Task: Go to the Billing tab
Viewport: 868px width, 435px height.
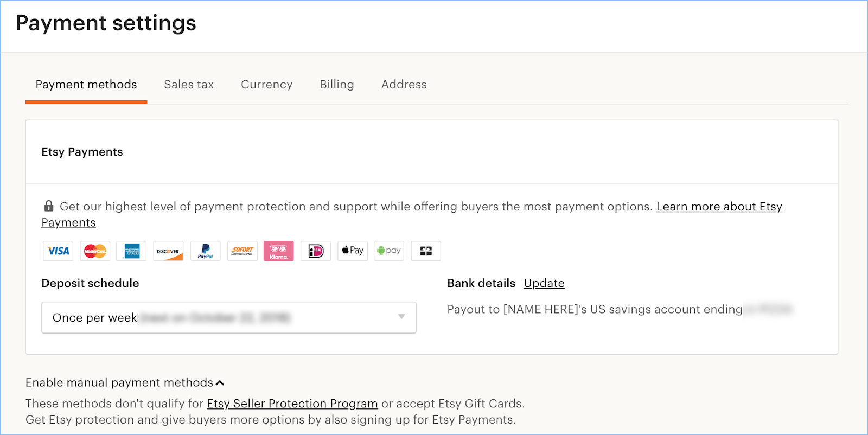Action: coord(336,85)
